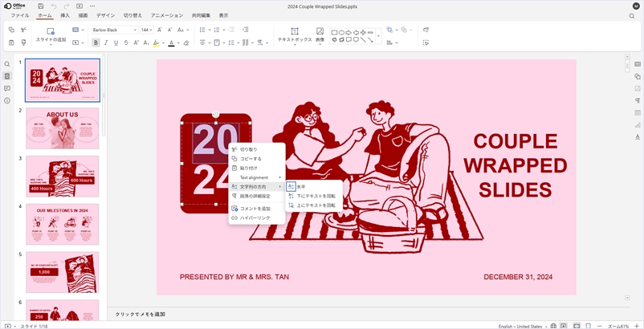Click the cut scissors icon in ribbon

pyautogui.click(x=23, y=30)
